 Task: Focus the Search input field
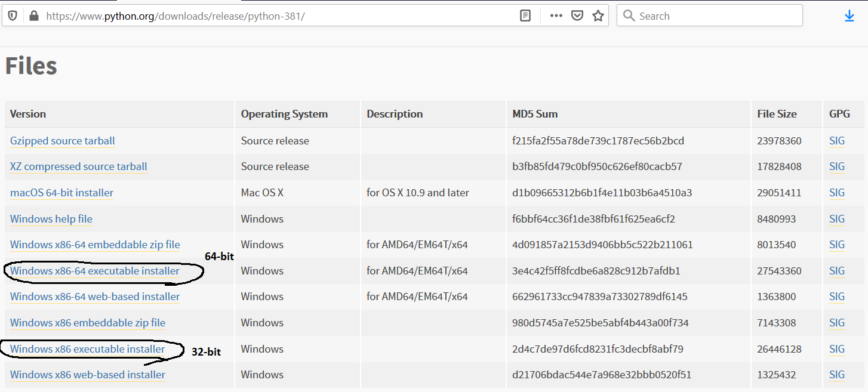pyautogui.click(x=710, y=16)
